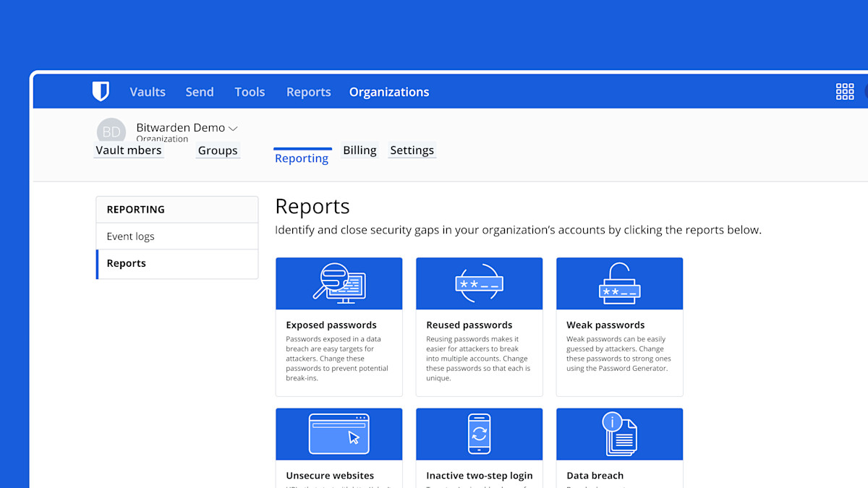This screenshot has height=488, width=868.
Task: Click the Data breach document icon
Action: (619, 434)
